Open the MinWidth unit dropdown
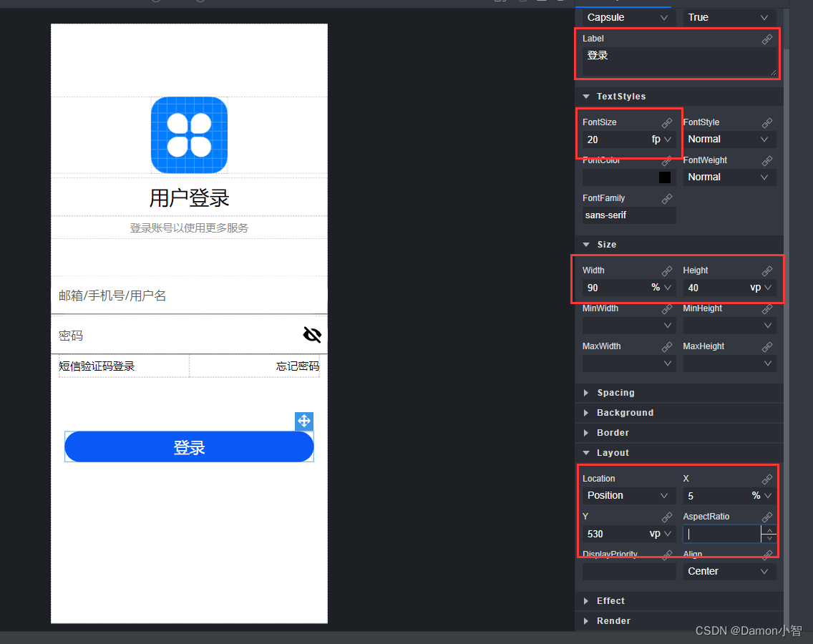This screenshot has width=813, height=644. (x=668, y=326)
